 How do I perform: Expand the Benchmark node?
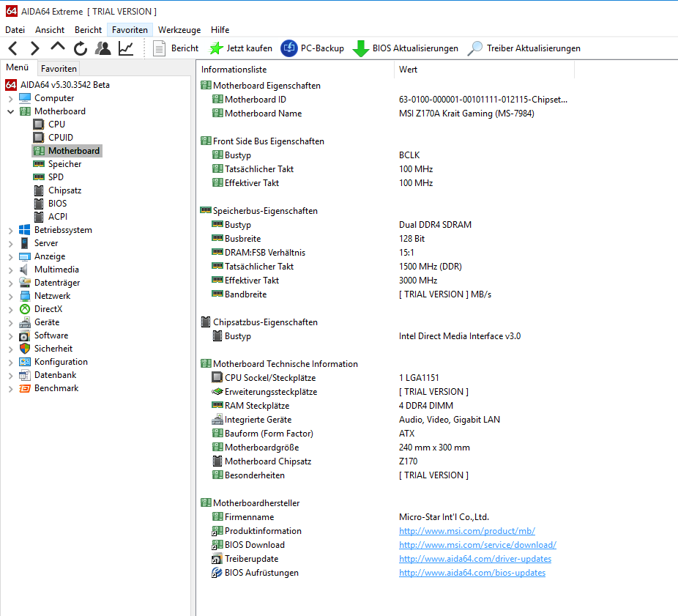coord(11,389)
